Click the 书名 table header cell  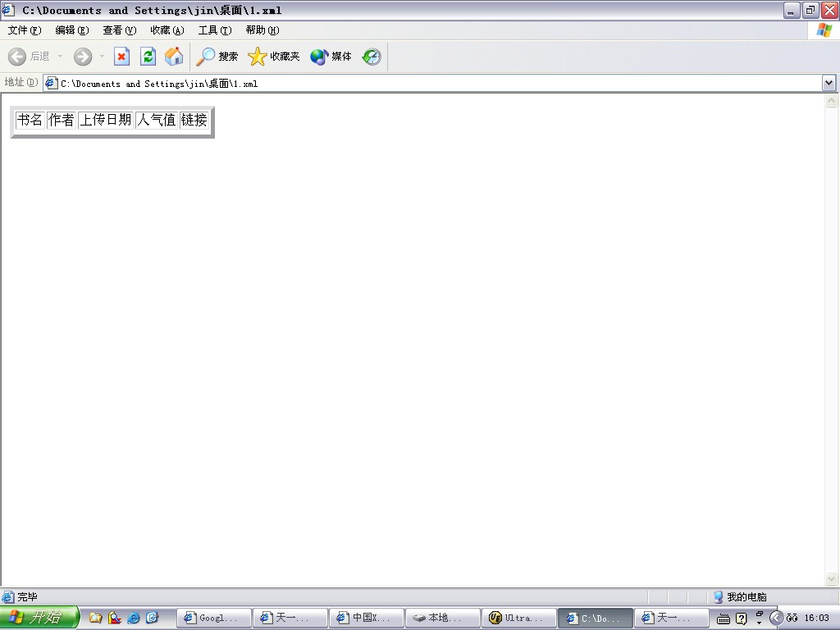point(30,120)
